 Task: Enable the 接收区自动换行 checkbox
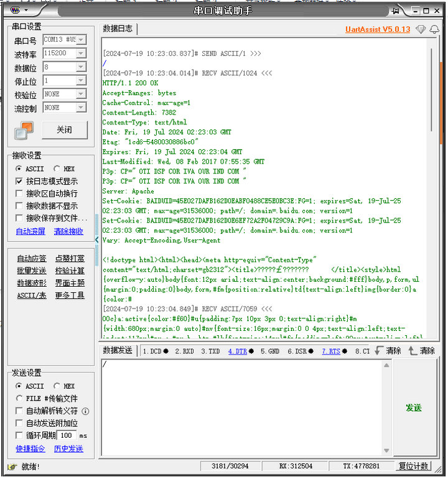[x=20, y=193]
